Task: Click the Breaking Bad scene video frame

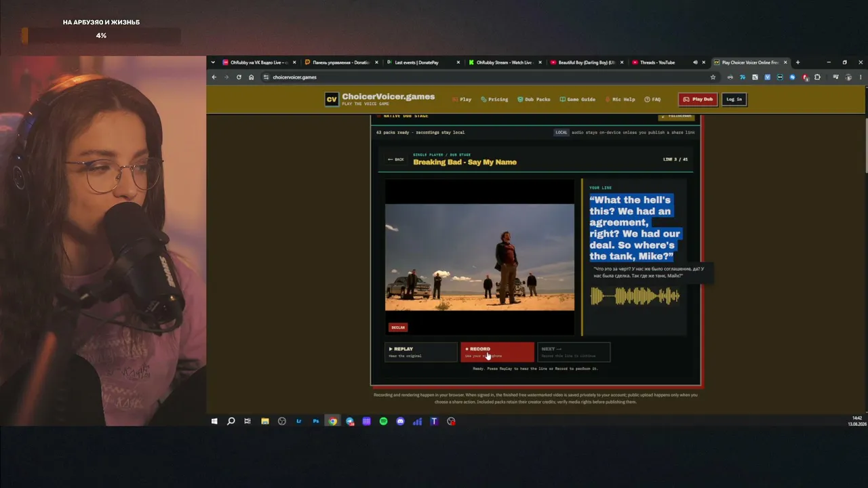Action: pos(479,258)
